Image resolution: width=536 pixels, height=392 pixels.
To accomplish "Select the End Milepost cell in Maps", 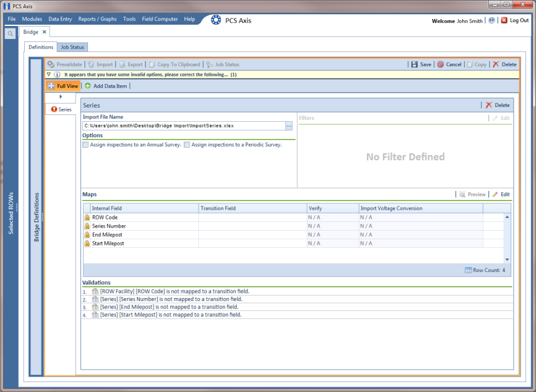I will [x=144, y=234].
